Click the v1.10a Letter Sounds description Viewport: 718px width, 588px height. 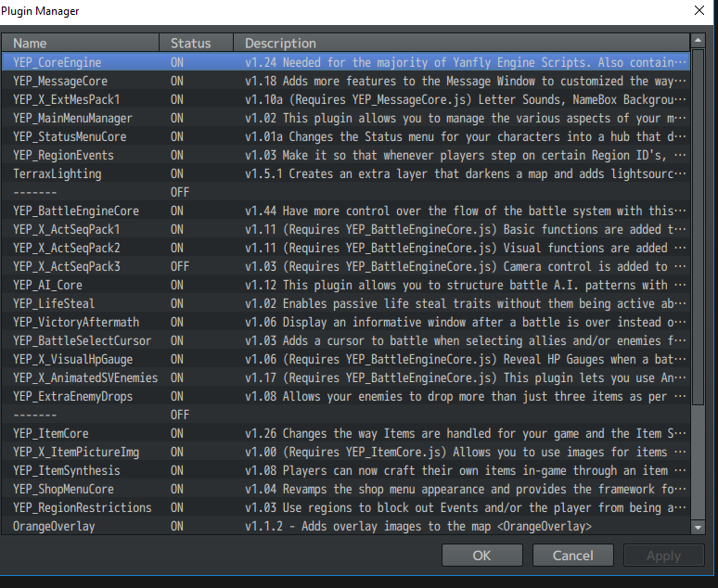(x=466, y=100)
